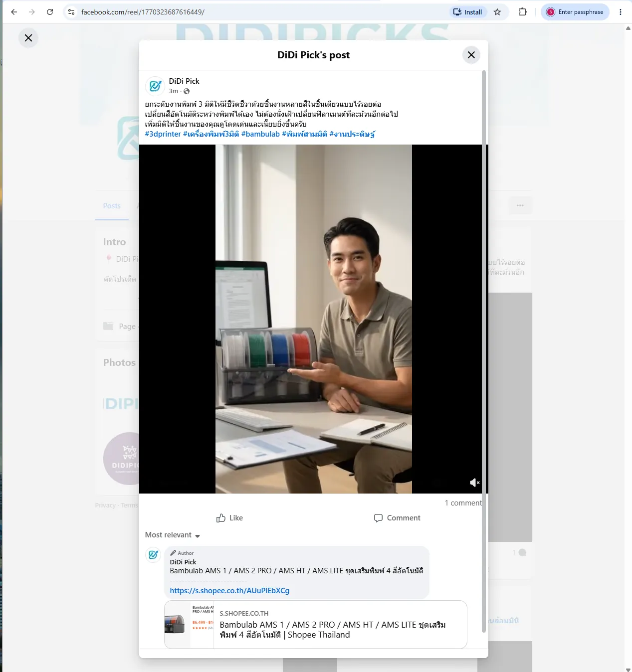Open the #งานประดิษฐ์ hashtag
Screen dimensions: 632x672
point(352,134)
